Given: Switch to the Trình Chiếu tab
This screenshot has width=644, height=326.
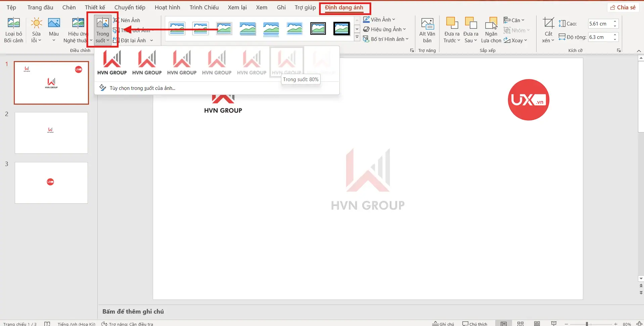Looking at the screenshot, I should 203,7.
